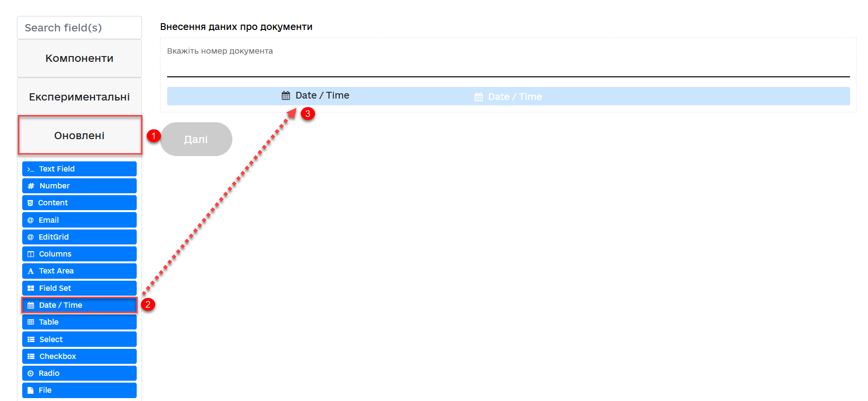Expand the Компоненти component group
868x401 pixels.
(79, 58)
